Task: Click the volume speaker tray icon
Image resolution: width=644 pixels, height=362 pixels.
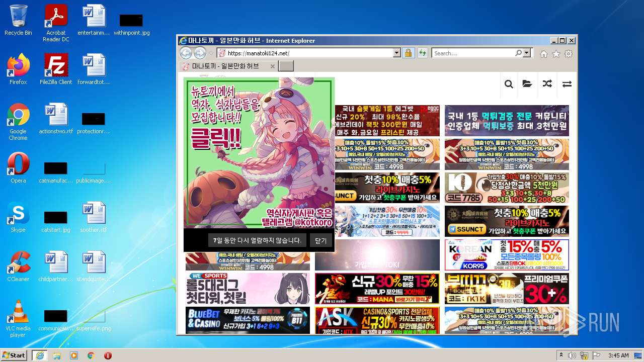Action: click(573, 355)
